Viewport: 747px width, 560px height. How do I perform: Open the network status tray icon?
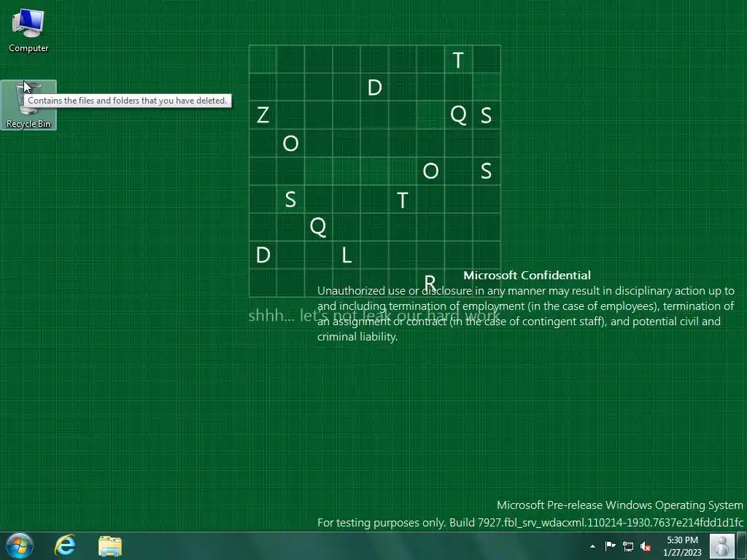(x=628, y=546)
